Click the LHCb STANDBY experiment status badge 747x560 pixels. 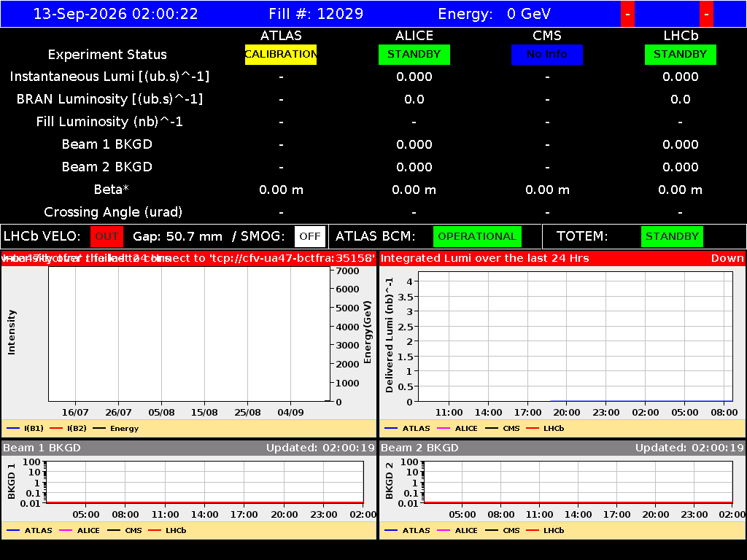click(681, 55)
